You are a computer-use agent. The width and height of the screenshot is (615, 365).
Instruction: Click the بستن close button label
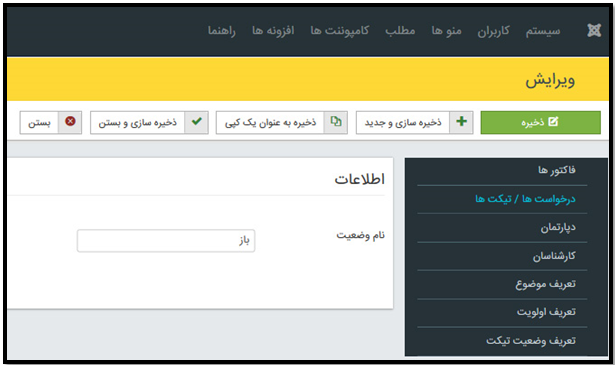pos(39,123)
